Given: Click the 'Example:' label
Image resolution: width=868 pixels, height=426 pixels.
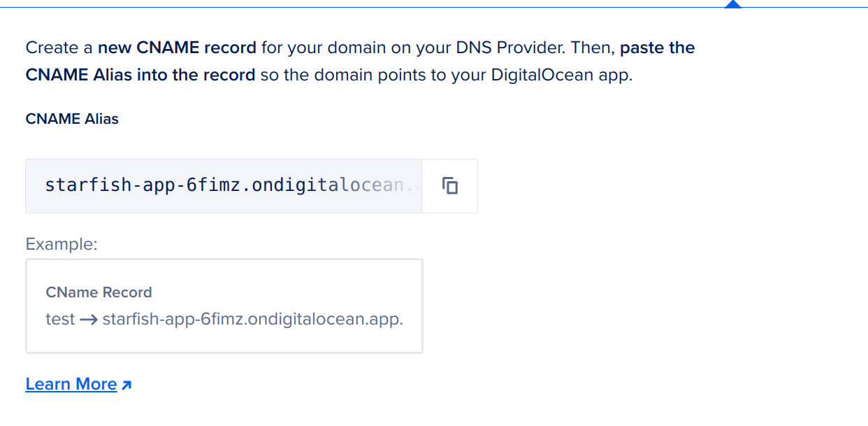Looking at the screenshot, I should coord(62,244).
